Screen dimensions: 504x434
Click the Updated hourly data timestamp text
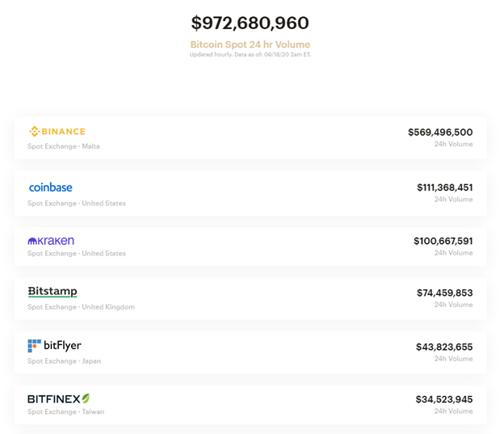coord(250,54)
